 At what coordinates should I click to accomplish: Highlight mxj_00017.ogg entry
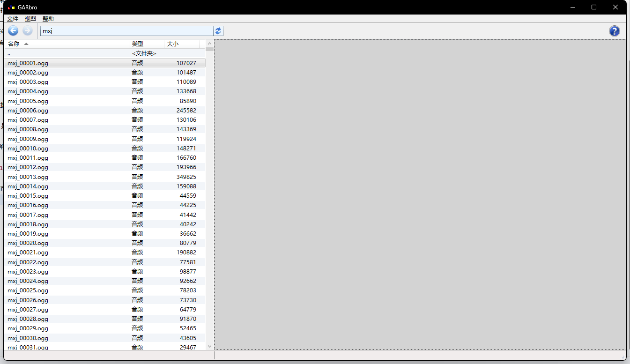[104, 215]
